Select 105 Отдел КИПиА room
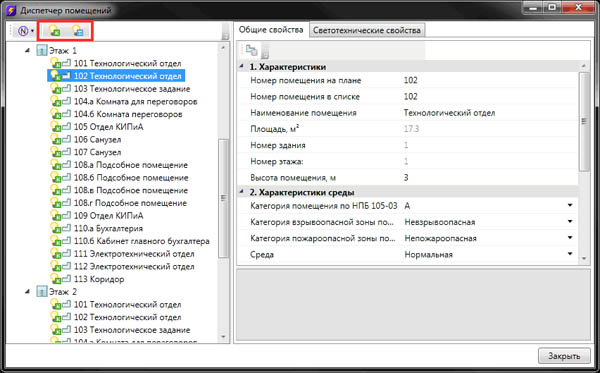Image resolution: width=600 pixels, height=373 pixels. (x=108, y=127)
